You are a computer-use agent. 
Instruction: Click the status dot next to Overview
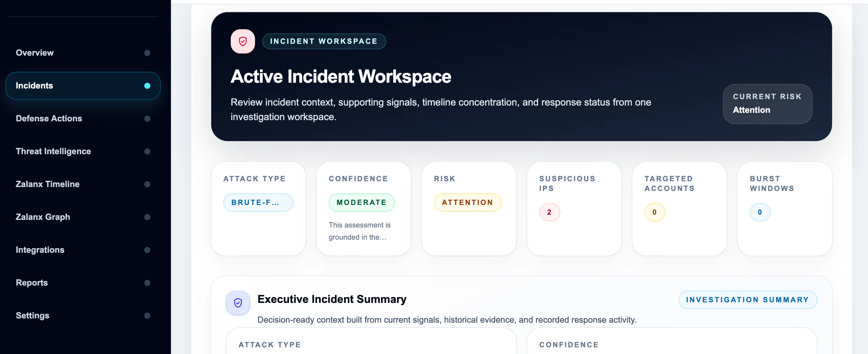pyautogui.click(x=147, y=53)
